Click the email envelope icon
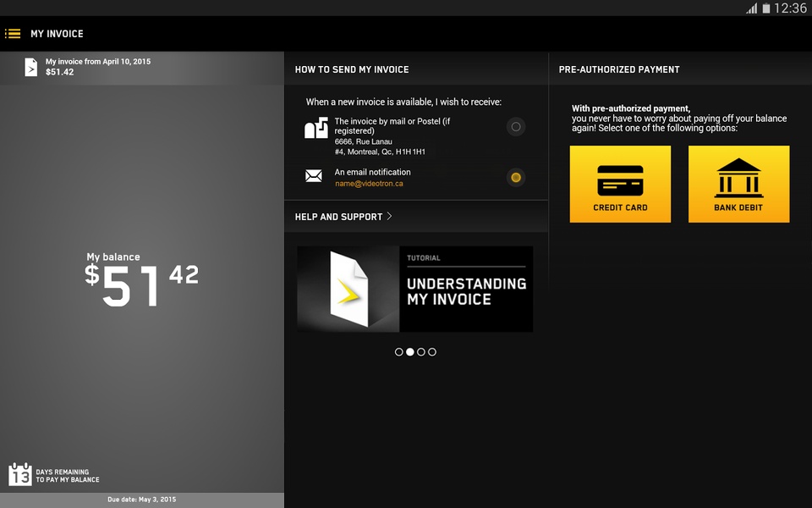Image resolution: width=812 pixels, height=508 pixels. coord(314,176)
